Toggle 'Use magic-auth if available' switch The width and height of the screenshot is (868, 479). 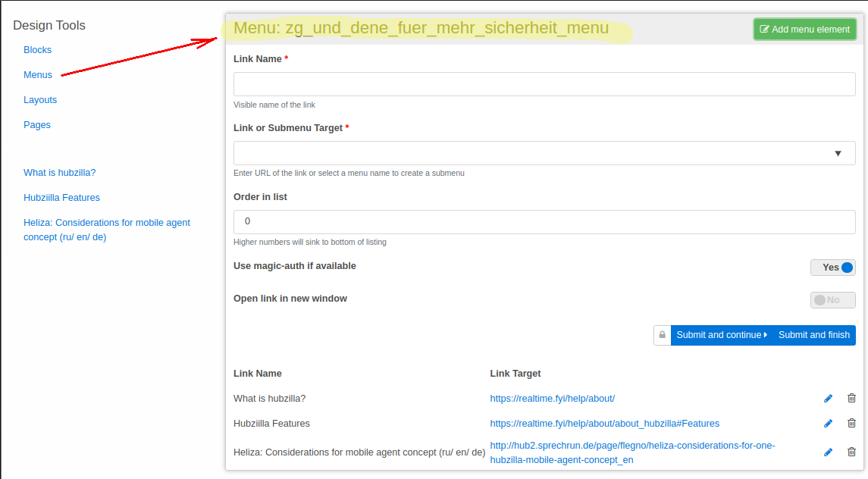pos(832,268)
